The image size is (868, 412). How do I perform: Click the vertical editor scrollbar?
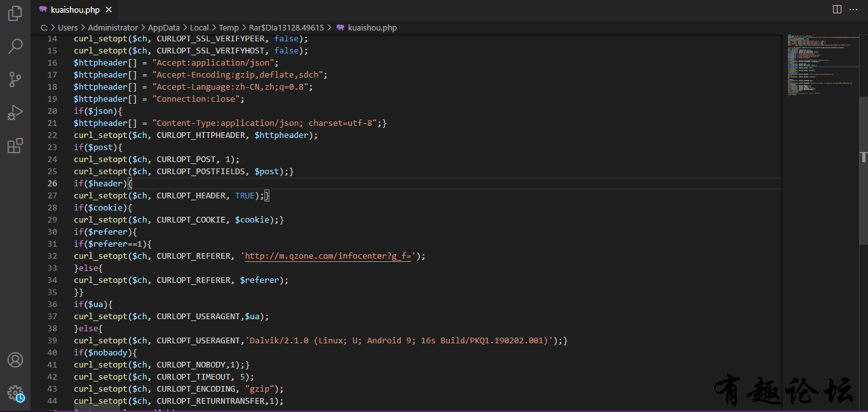(x=864, y=170)
